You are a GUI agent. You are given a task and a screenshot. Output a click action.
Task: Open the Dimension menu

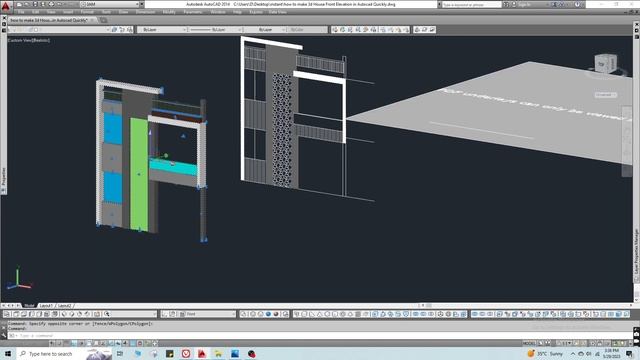pos(145,12)
